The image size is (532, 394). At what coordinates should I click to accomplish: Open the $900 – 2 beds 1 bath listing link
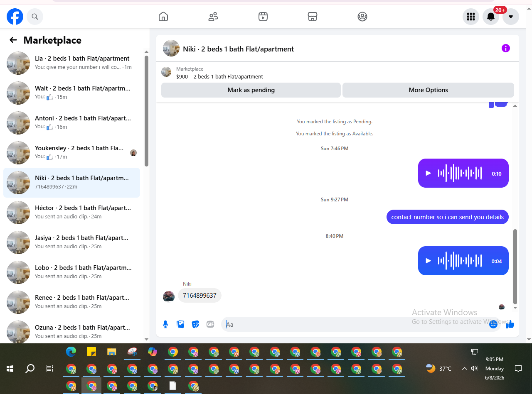click(x=219, y=77)
